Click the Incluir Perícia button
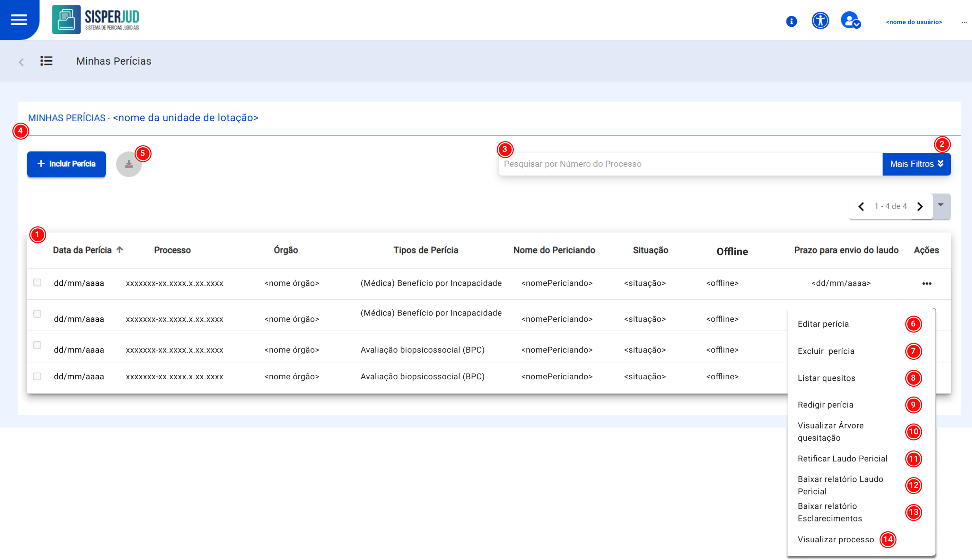972x560 pixels. coord(66,164)
